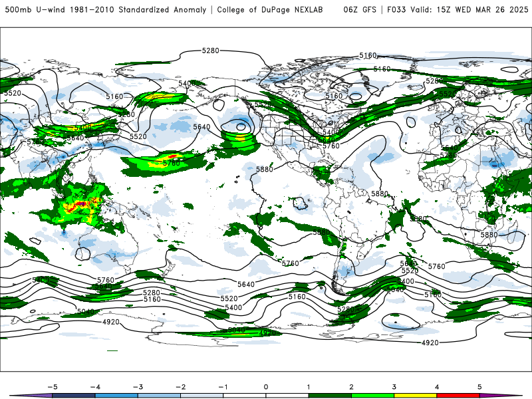Click the '1981-2010 Standardized Anomaly' text
Image resolution: width=532 pixels, height=399 pixels.
click(x=138, y=9)
